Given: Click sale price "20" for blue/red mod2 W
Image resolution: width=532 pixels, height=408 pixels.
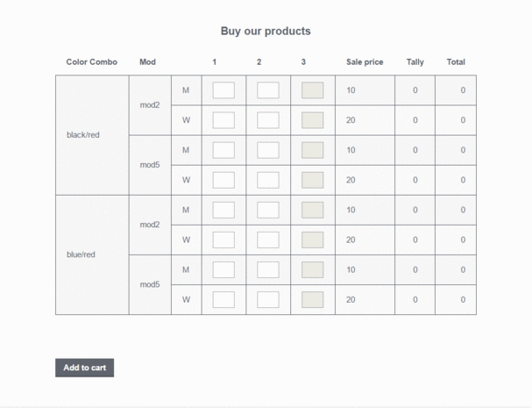Looking at the screenshot, I should pyautogui.click(x=351, y=240).
